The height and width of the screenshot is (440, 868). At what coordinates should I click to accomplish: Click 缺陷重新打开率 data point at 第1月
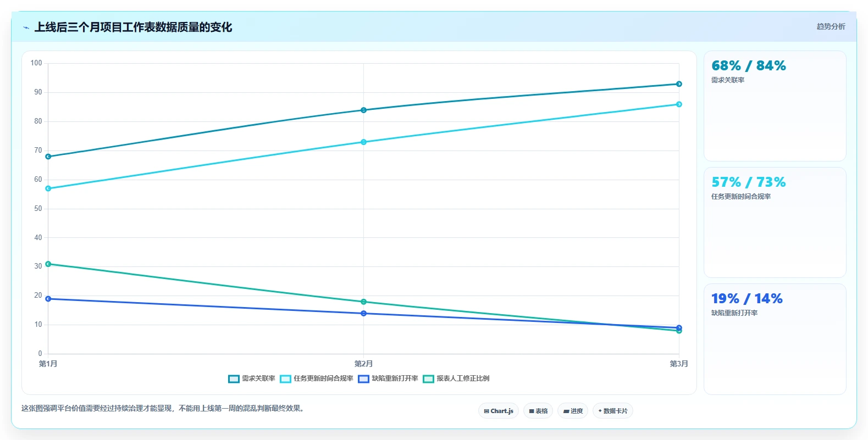[48, 299]
